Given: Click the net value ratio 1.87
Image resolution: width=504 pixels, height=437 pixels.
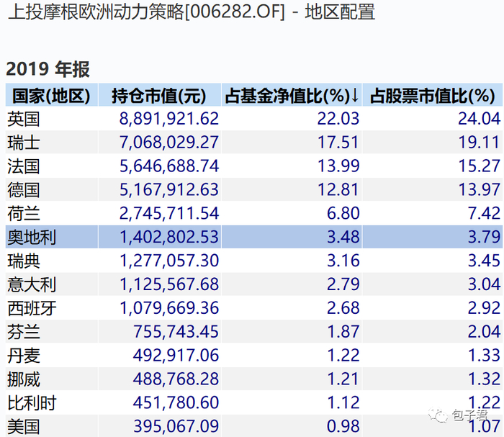Looking at the screenshot, I should pyautogui.click(x=343, y=332).
